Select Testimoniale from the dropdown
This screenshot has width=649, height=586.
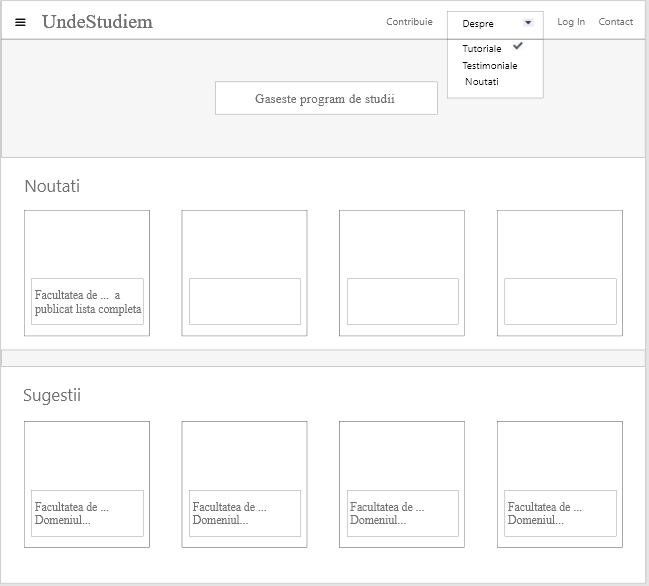[489, 65]
